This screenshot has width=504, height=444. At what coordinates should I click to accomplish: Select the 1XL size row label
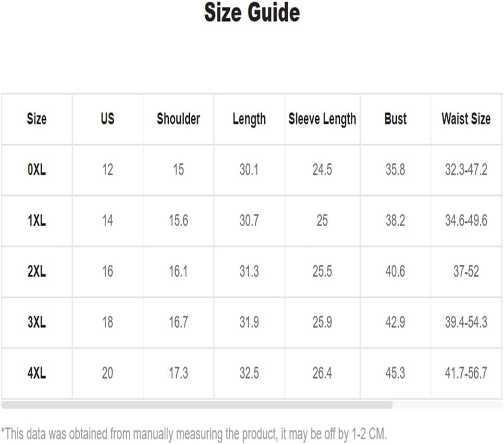pyautogui.click(x=36, y=220)
